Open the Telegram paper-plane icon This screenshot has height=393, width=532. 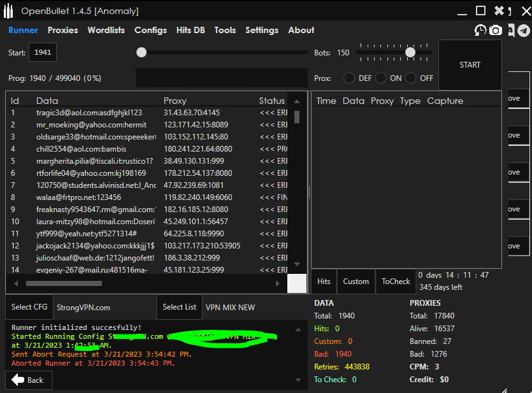pos(523,31)
